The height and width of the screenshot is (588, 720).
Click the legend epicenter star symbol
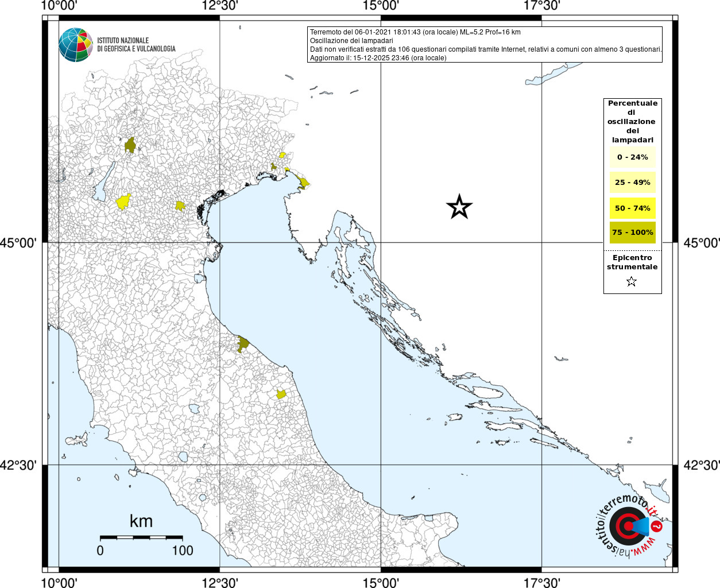[x=632, y=281]
